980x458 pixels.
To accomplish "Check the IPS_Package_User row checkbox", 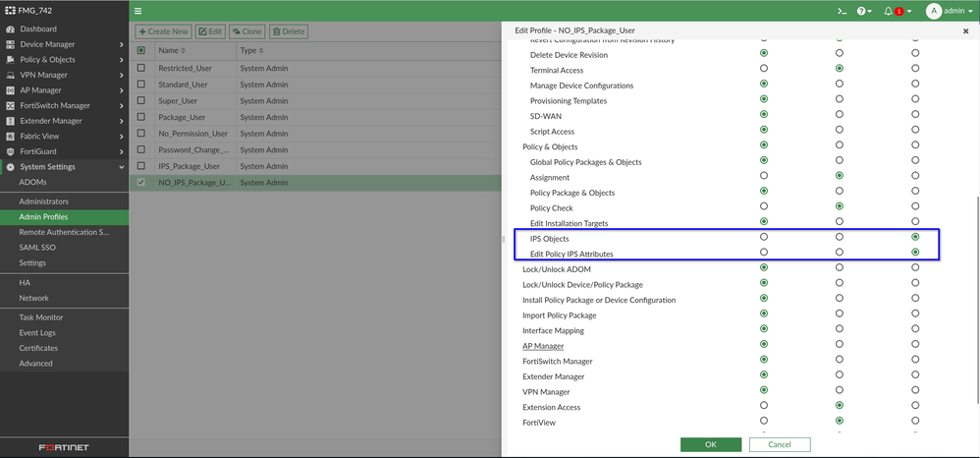I will click(141, 166).
